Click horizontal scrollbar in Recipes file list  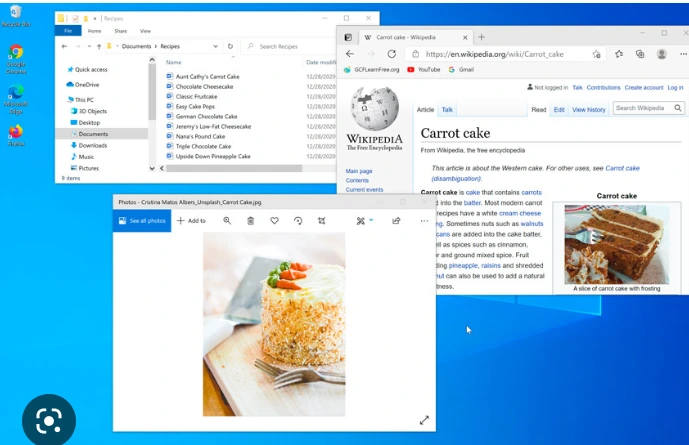pyautogui.click(x=234, y=168)
